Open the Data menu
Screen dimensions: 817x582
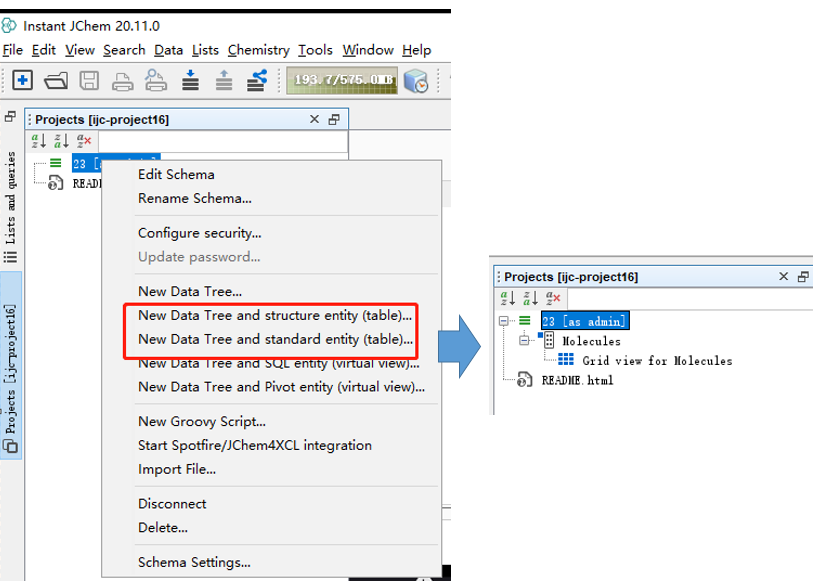[168, 50]
